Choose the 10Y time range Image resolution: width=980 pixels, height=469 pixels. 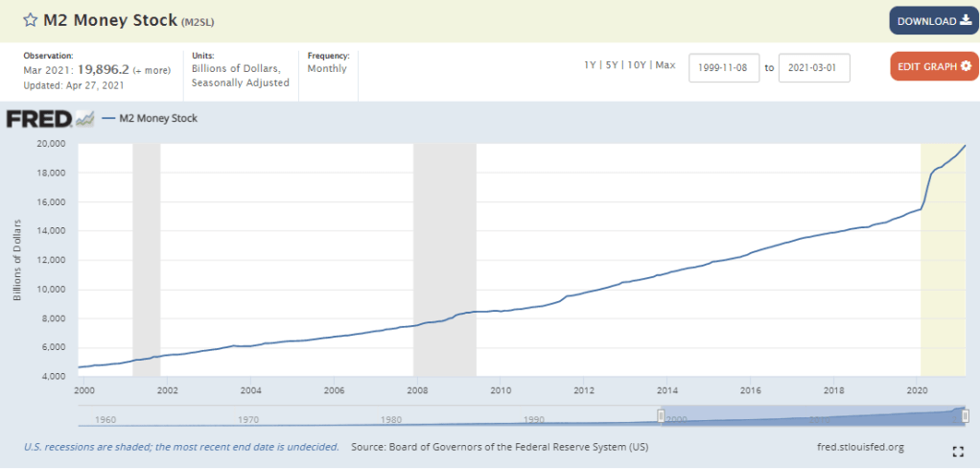click(x=637, y=65)
